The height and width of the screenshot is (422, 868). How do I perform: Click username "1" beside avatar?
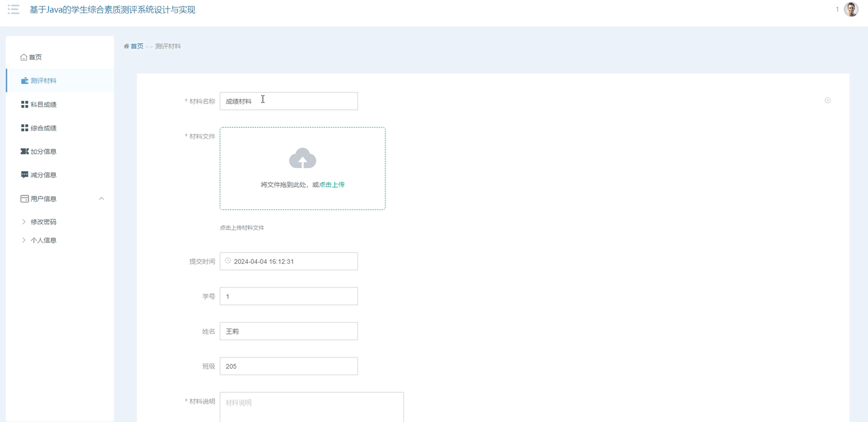(837, 10)
